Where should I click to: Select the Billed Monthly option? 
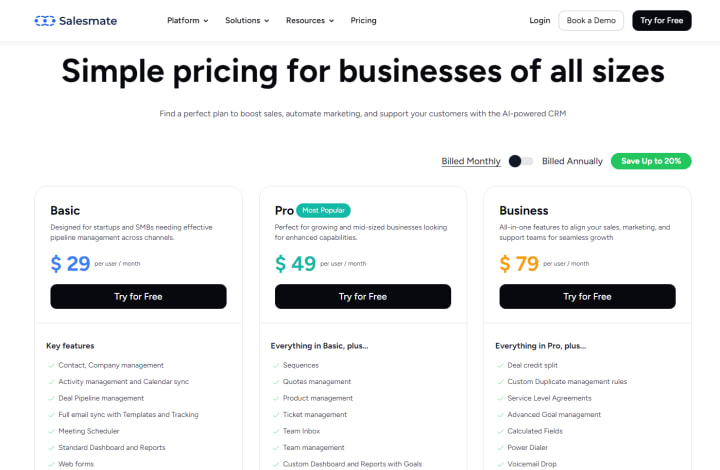(471, 161)
